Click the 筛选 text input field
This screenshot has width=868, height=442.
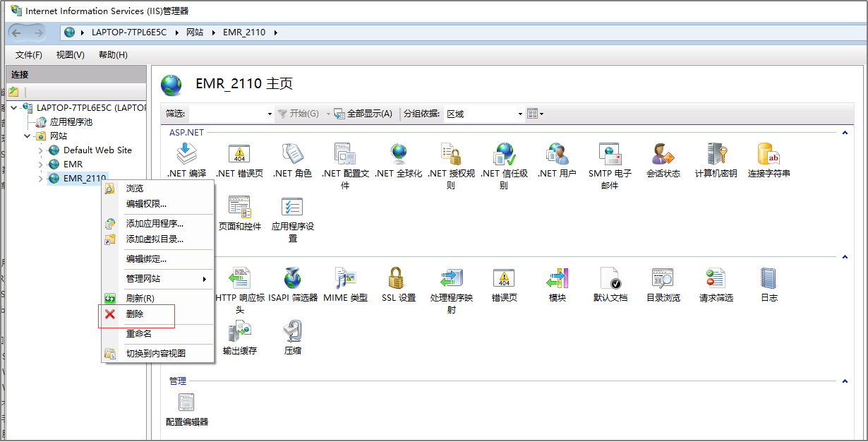(227, 114)
